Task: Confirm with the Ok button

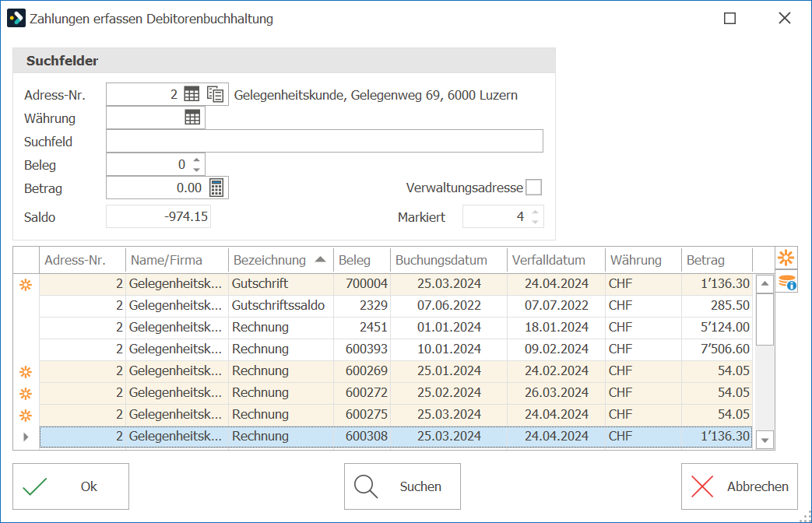Action: [71, 486]
